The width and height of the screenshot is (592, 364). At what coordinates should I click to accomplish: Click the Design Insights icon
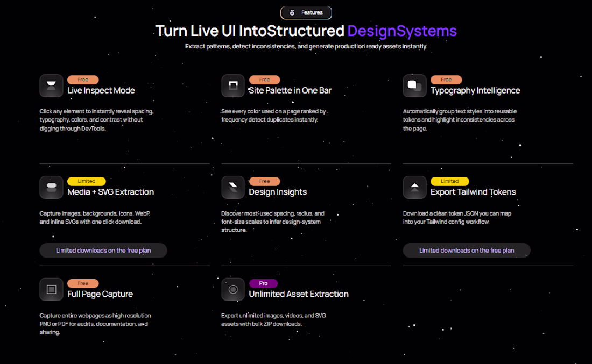233,188
